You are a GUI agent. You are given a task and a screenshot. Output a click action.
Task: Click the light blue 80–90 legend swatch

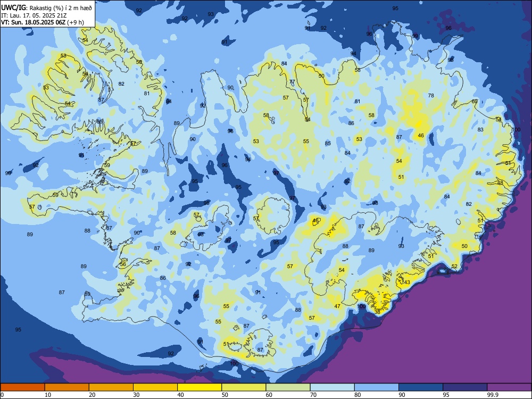(377, 387)
